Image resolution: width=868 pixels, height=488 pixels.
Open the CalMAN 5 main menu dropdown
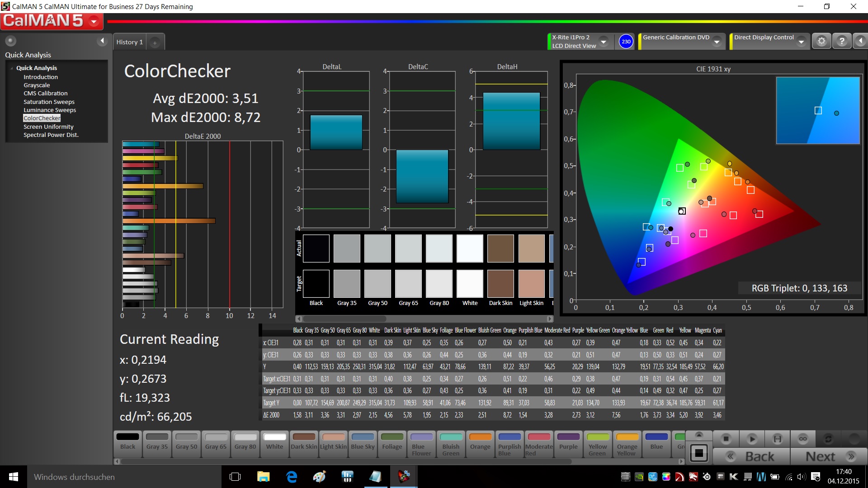(94, 21)
